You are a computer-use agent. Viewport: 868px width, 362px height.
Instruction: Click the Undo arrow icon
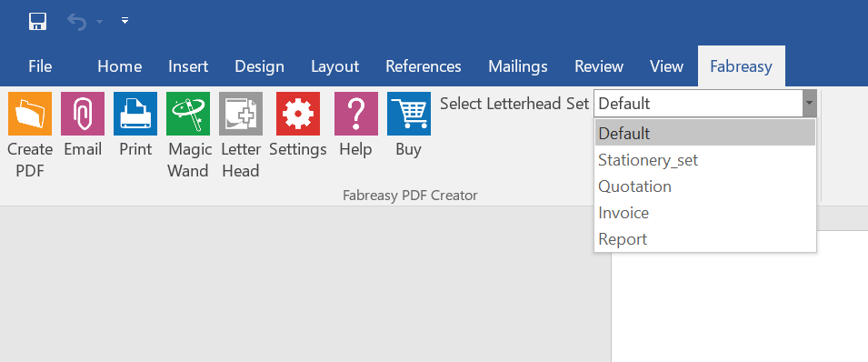click(x=77, y=22)
